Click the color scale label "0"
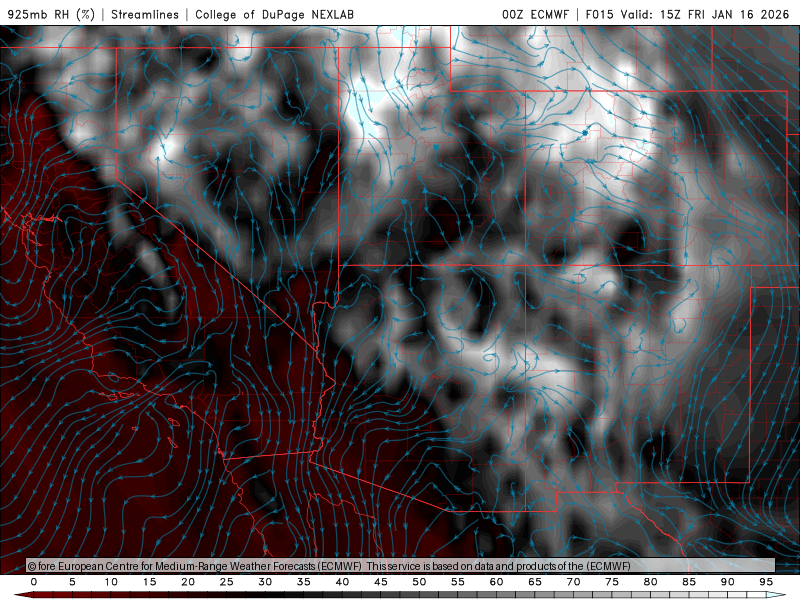 (34, 582)
